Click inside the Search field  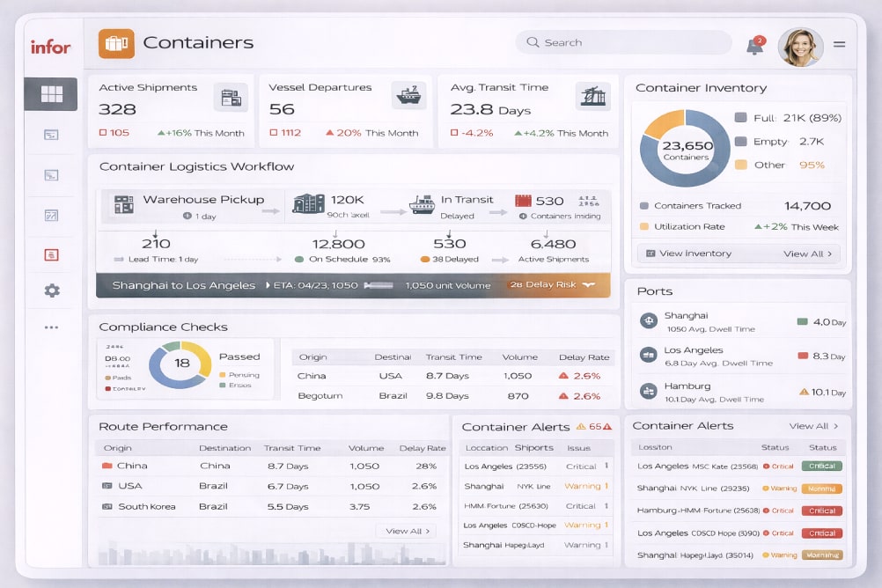tap(623, 42)
